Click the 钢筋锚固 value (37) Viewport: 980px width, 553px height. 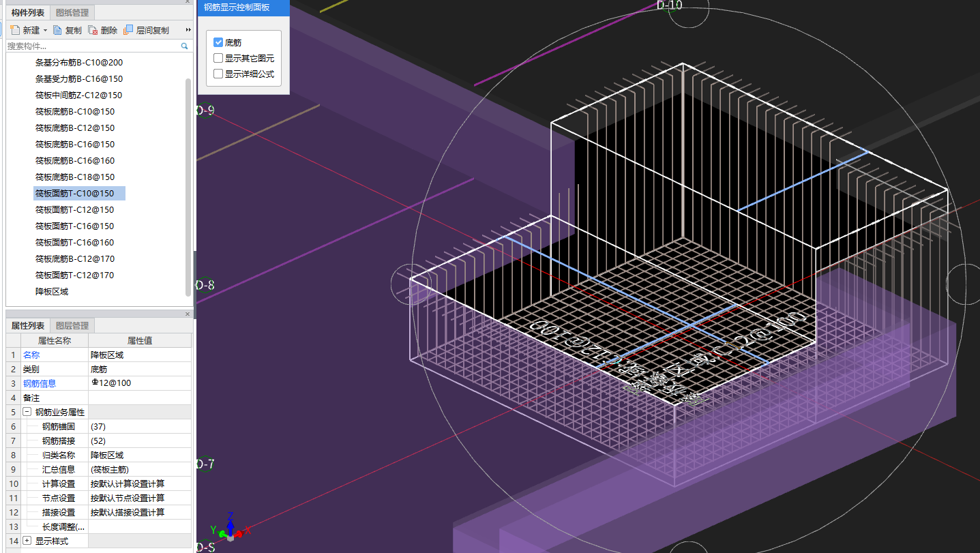(140, 426)
